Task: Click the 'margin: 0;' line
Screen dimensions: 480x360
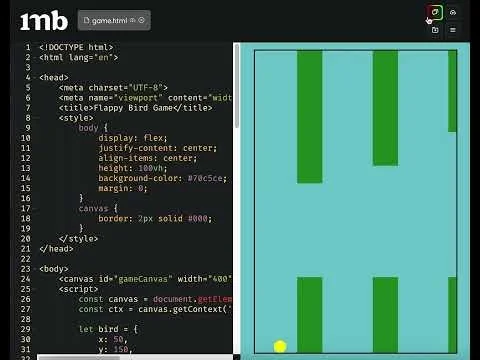Action: coord(123,188)
